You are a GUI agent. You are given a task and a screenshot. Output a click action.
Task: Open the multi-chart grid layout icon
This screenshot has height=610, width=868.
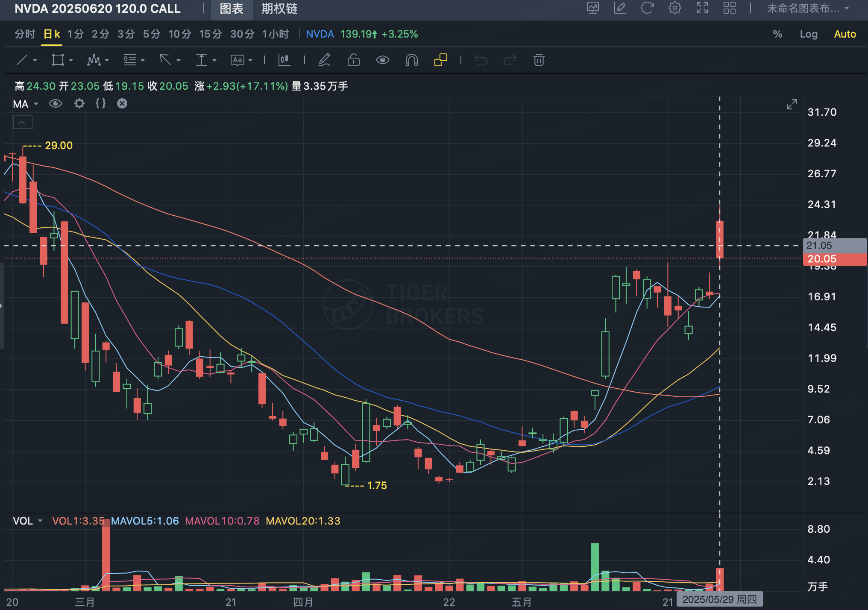tap(730, 8)
